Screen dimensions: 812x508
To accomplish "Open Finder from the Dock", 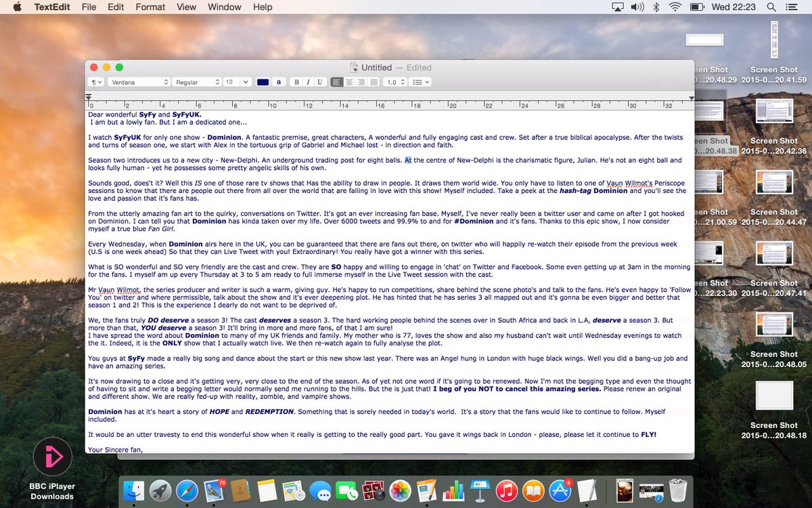I will [x=135, y=492].
